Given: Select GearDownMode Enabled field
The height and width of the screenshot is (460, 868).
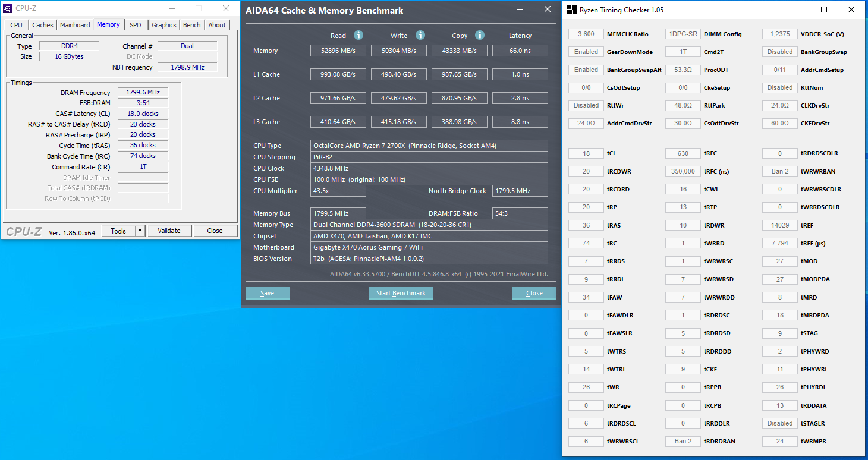Looking at the screenshot, I should [x=586, y=52].
